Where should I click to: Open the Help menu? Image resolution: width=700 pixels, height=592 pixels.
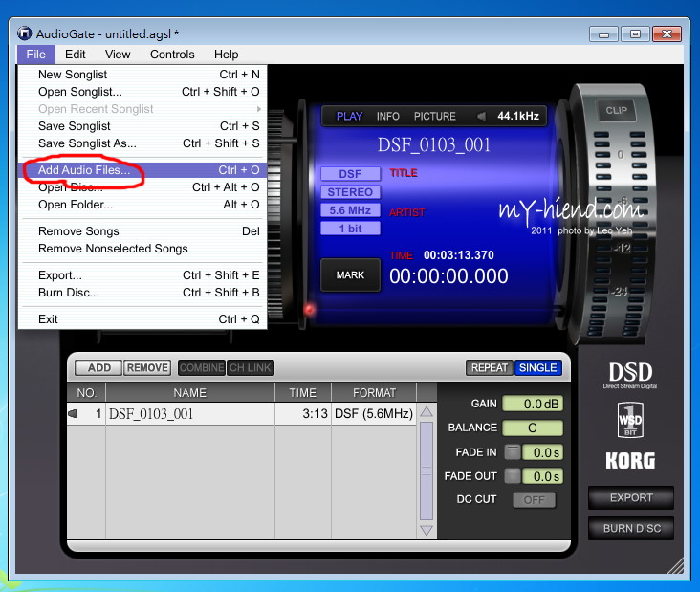point(227,55)
